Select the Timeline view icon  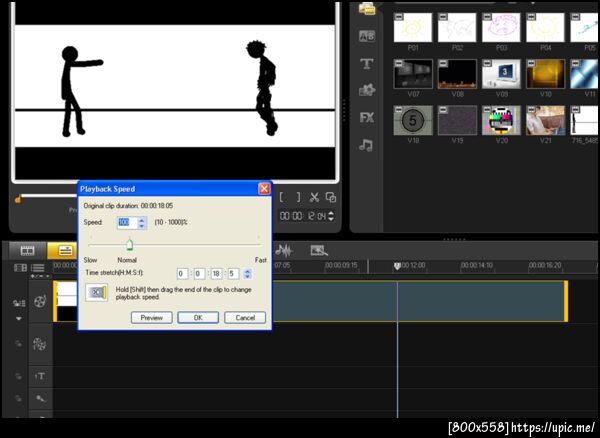pos(65,250)
